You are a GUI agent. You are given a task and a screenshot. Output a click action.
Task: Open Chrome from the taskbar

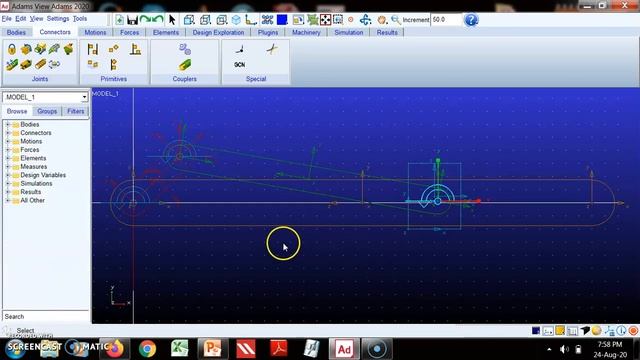pos(147,349)
